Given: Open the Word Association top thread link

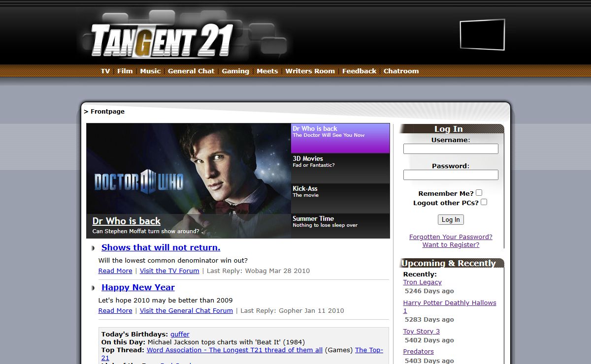Looking at the screenshot, I should point(234,350).
